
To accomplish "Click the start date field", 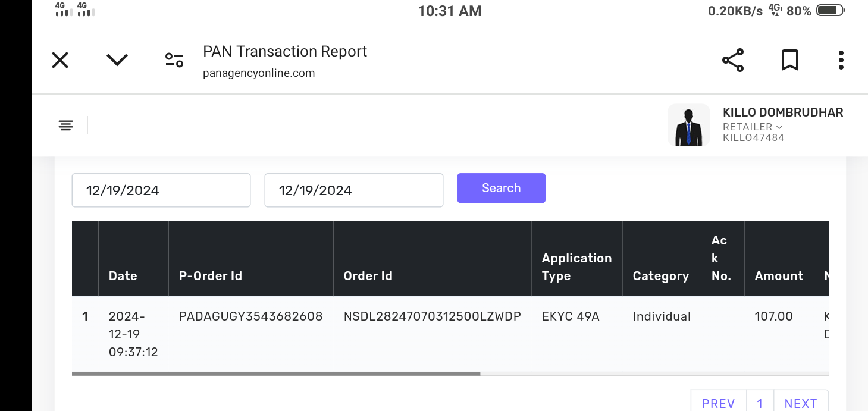I will [161, 190].
